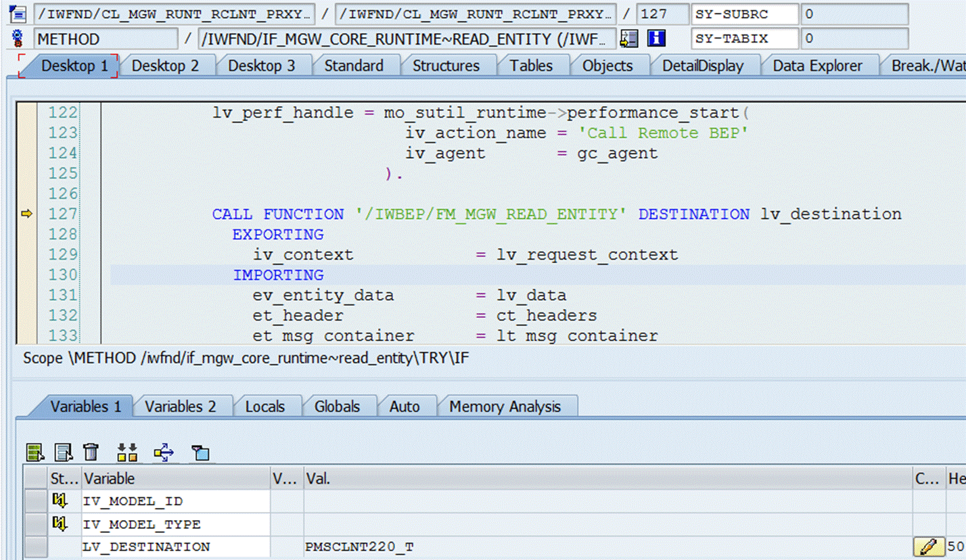Open the Structures tab
Image resolution: width=966 pixels, height=560 pixels.
pyautogui.click(x=446, y=66)
